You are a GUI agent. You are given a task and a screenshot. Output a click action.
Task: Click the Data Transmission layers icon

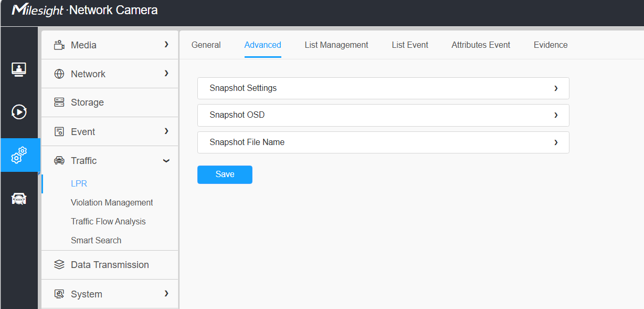(59, 265)
